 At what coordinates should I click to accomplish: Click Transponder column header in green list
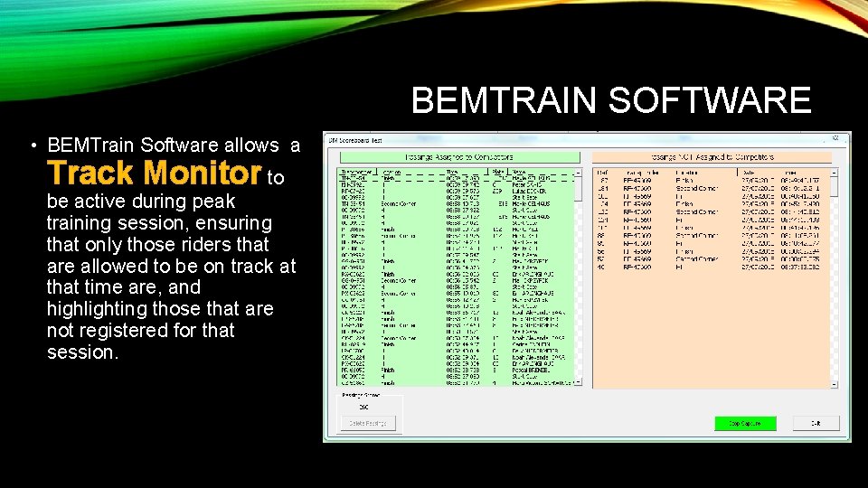tap(358, 172)
